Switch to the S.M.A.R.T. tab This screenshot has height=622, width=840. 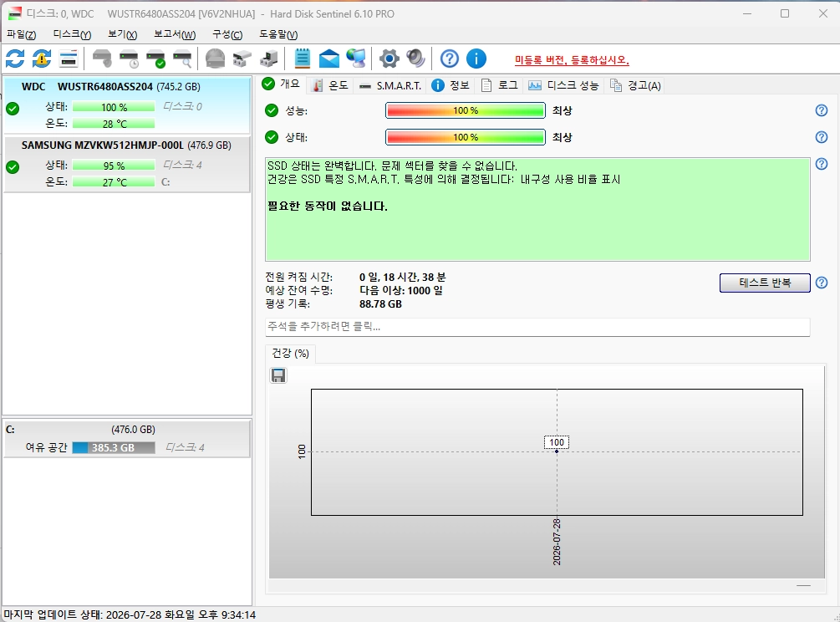pos(390,85)
